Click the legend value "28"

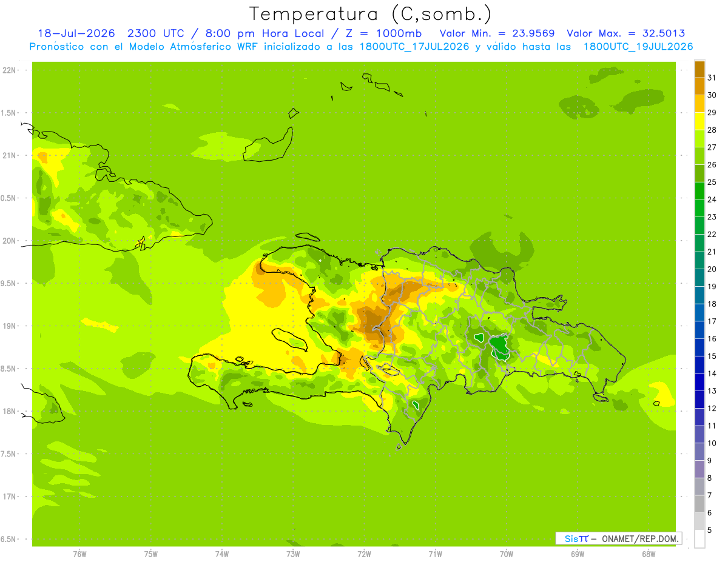712,130
